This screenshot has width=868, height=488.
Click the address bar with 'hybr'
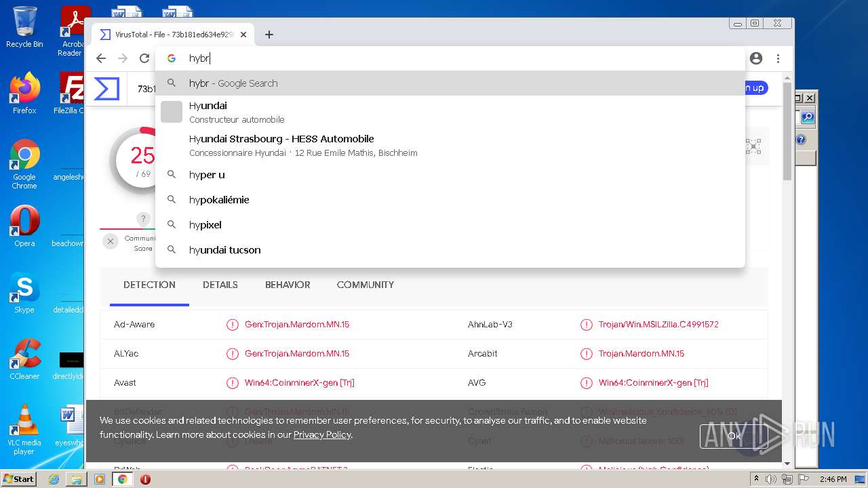pos(450,58)
